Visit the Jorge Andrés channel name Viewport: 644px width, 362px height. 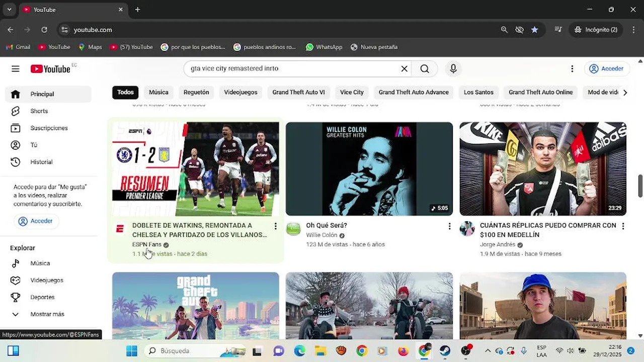(498, 245)
